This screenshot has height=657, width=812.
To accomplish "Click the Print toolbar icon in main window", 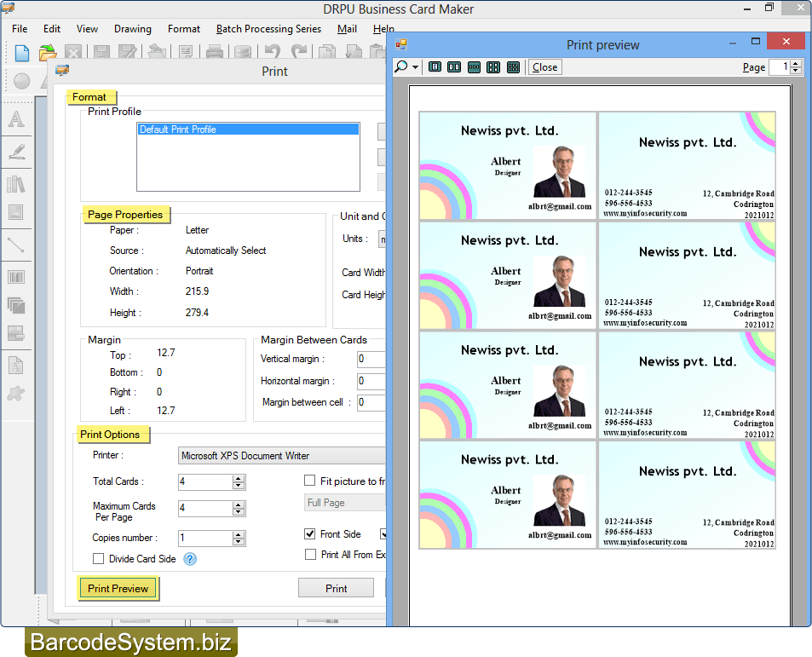I will coord(215,52).
